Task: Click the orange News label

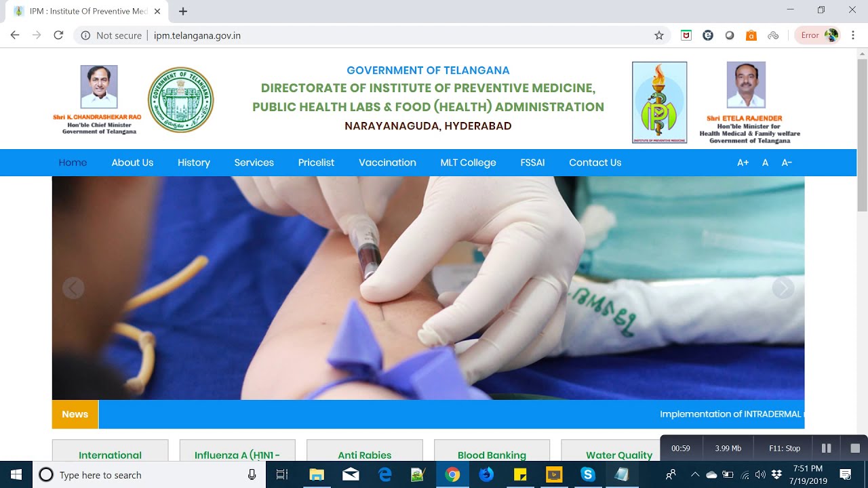Action: coord(75,414)
